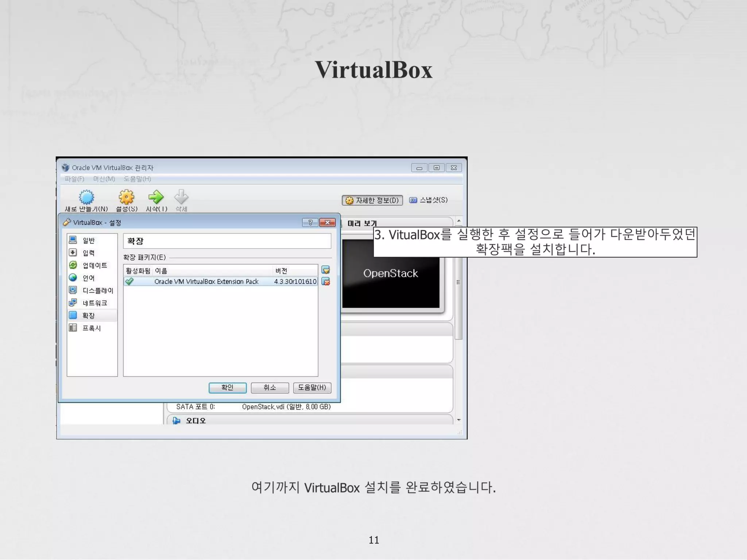Select Network (네트워크) settings category
Viewport: 747px width, 560px height.
click(x=94, y=303)
